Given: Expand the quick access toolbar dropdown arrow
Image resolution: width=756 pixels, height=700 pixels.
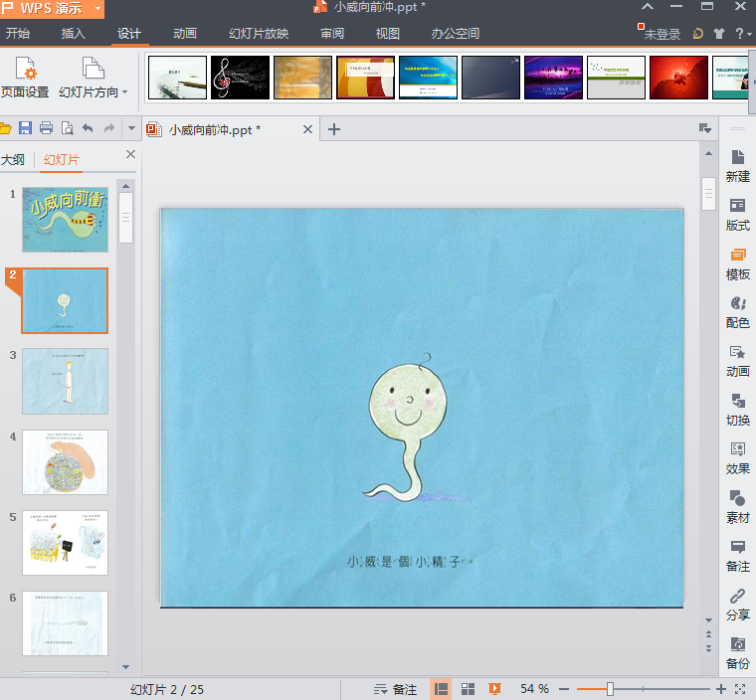Looking at the screenshot, I should tap(131, 128).
